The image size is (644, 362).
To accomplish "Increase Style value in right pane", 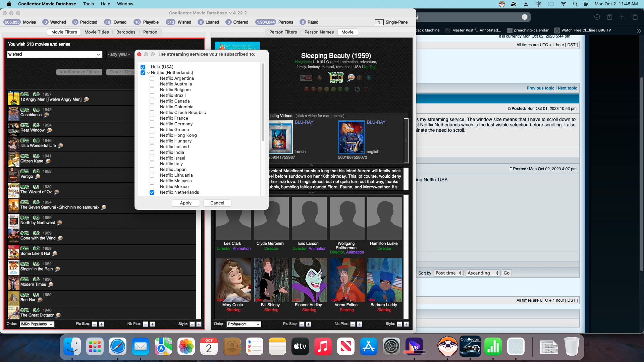I will point(406,324).
